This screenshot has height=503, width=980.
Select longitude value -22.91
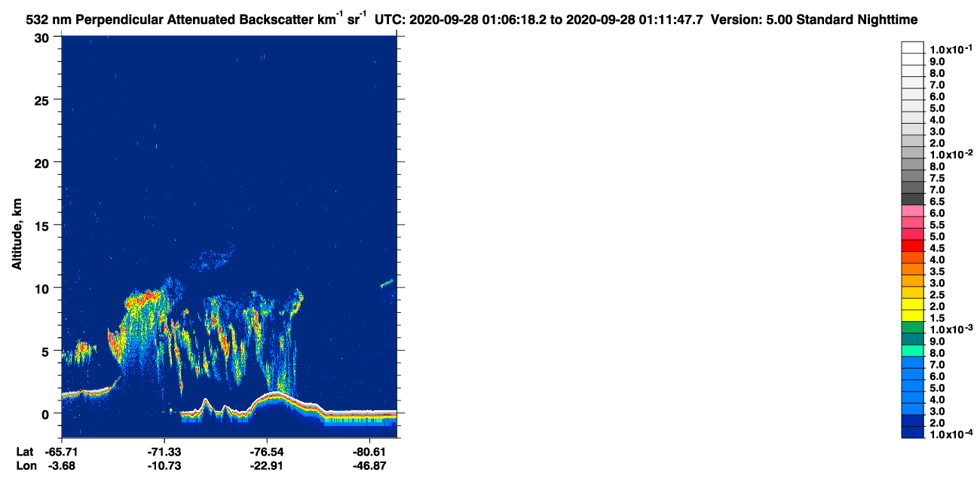(267, 465)
